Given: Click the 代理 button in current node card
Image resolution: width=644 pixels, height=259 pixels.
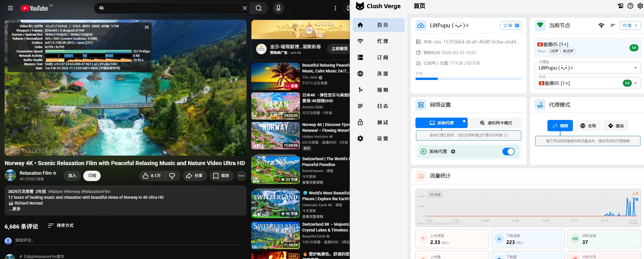Looking at the screenshot, I should (x=630, y=25).
